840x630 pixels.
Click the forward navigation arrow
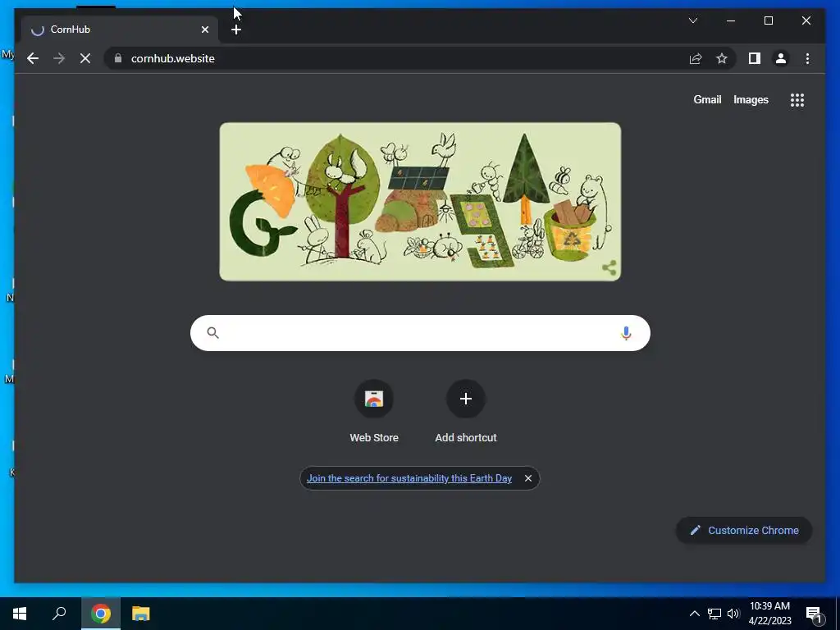click(59, 58)
